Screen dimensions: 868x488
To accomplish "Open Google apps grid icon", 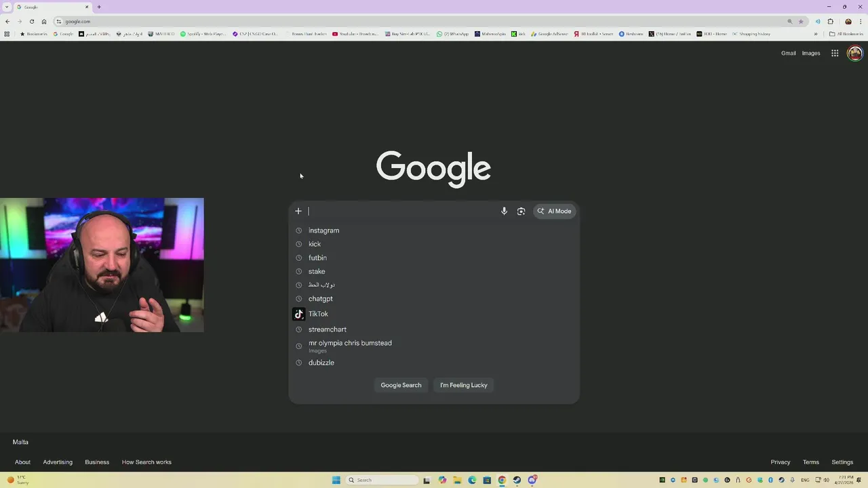I will 835,53.
